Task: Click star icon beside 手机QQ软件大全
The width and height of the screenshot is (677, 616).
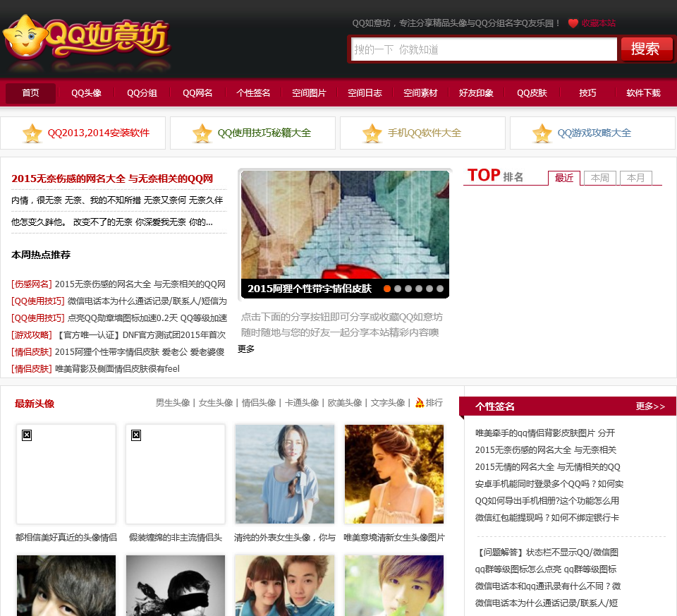Action: tap(372, 133)
